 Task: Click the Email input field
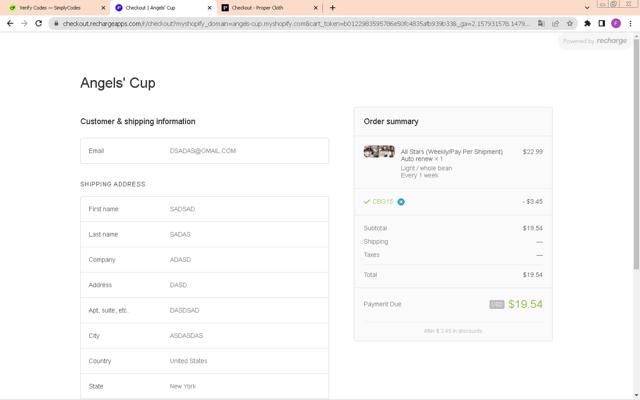[204, 151]
